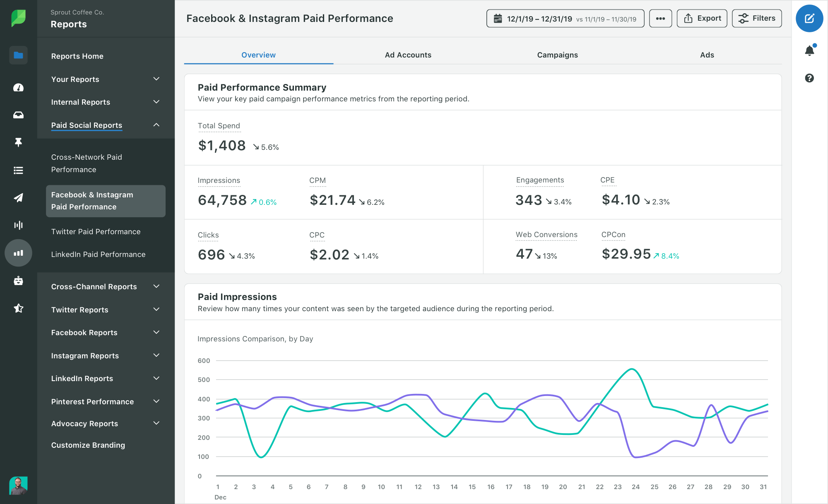828x504 pixels.
Task: Click the $1,408 total spend value
Action: 222,145
